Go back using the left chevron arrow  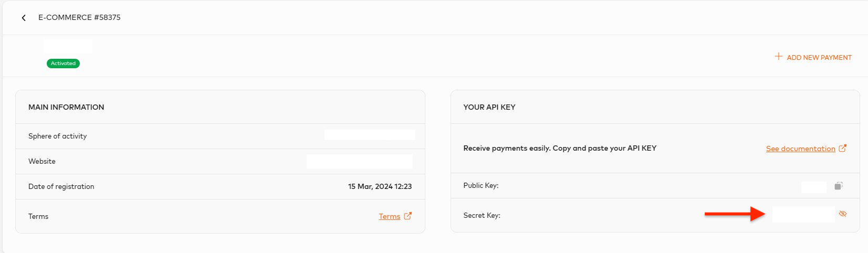pyautogui.click(x=24, y=18)
